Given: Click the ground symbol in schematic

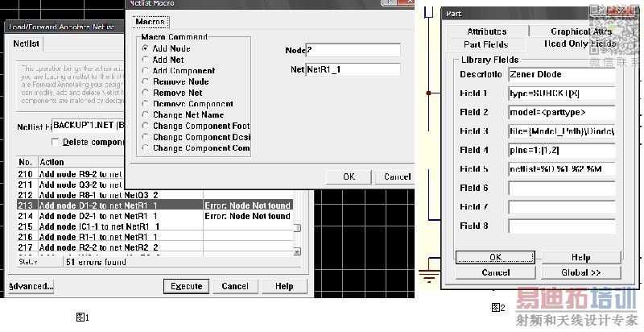Looking at the screenshot, I should (x=428, y=276).
